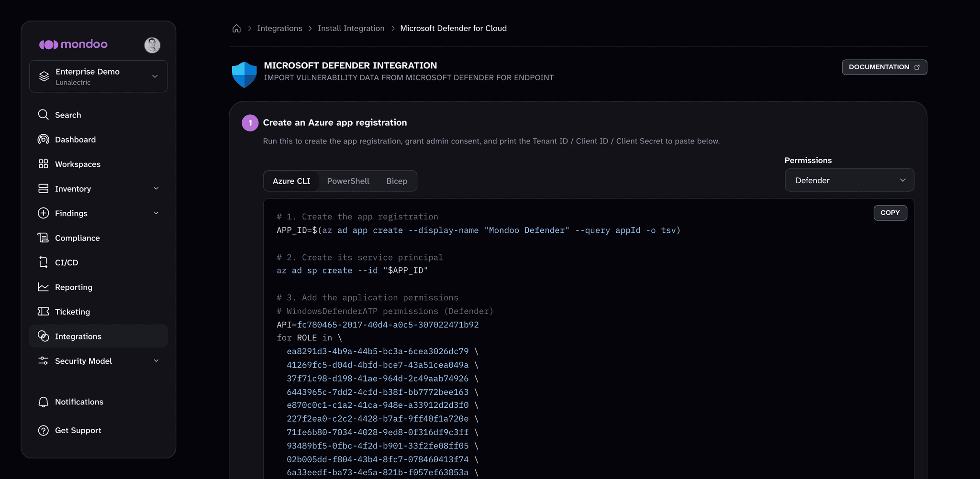Open the Permissions Defender dropdown
Image resolution: width=980 pixels, height=479 pixels.
[849, 180]
